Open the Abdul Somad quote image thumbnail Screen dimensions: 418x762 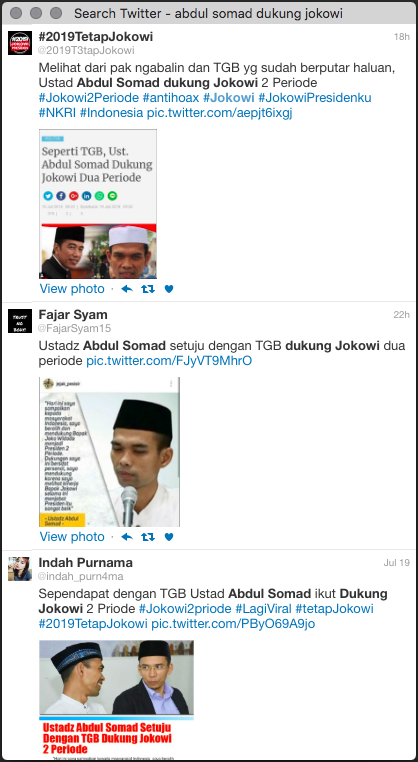tap(109, 452)
